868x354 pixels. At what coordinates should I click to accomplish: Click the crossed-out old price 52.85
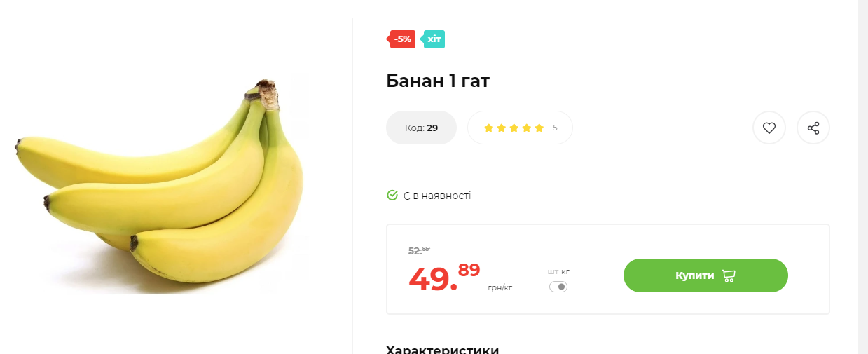click(419, 250)
